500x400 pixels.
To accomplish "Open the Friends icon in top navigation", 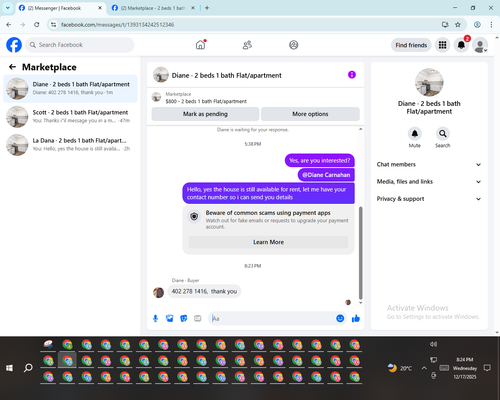I will [x=247, y=45].
